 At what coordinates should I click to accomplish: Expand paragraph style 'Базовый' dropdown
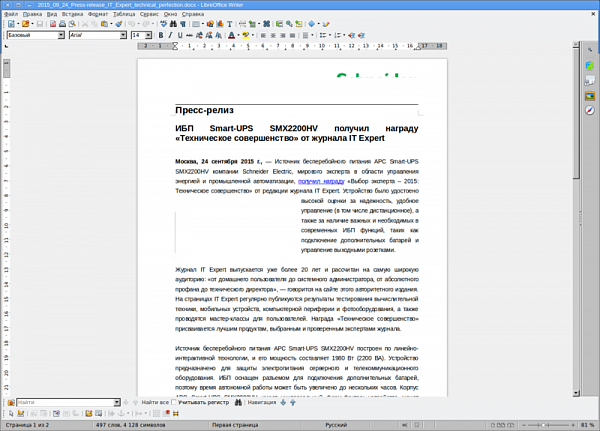(x=61, y=35)
